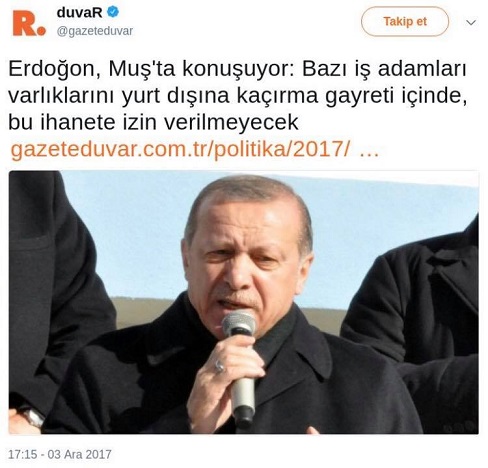
Task: Expand the tweet options chevron
Action: (x=471, y=23)
